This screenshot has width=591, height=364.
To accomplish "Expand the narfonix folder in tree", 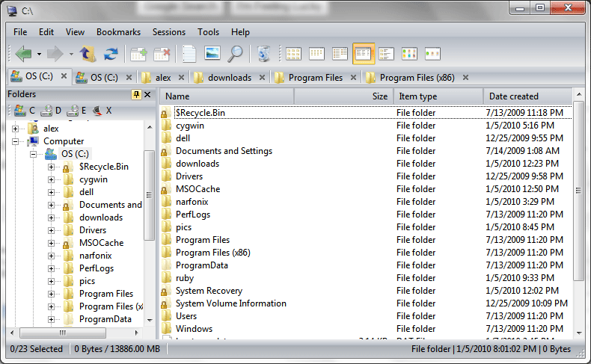I will [x=51, y=256].
